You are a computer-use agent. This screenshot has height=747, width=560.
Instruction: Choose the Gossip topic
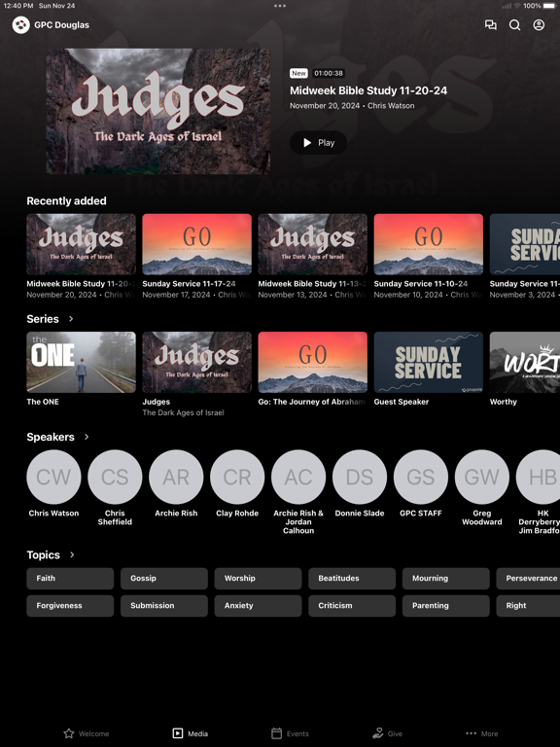(x=163, y=579)
